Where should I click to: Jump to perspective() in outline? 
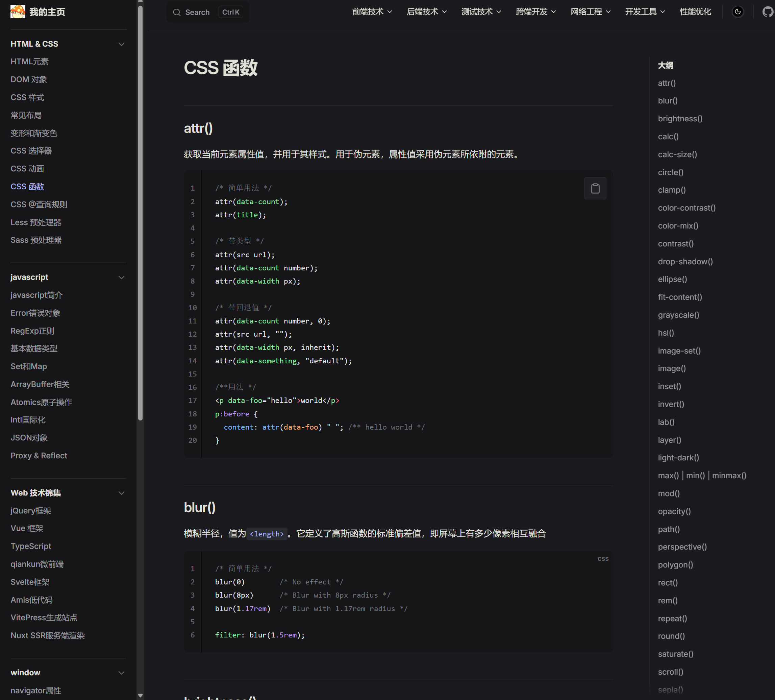(x=682, y=547)
